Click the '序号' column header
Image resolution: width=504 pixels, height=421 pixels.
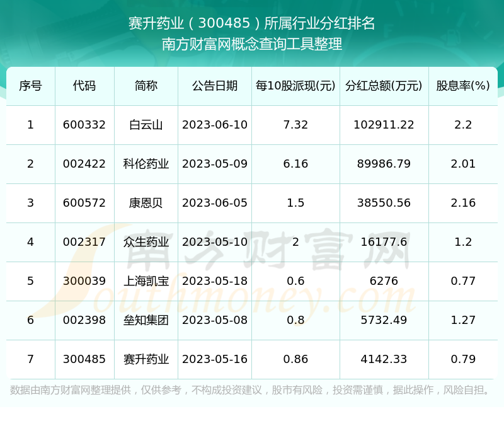click(30, 86)
